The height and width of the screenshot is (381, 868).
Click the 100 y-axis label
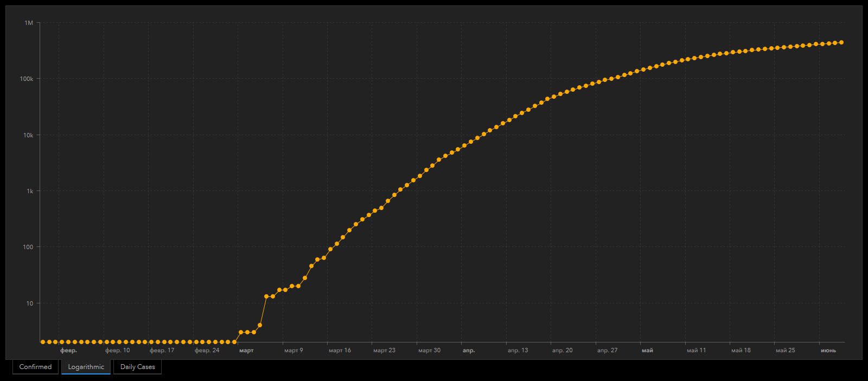coord(28,247)
